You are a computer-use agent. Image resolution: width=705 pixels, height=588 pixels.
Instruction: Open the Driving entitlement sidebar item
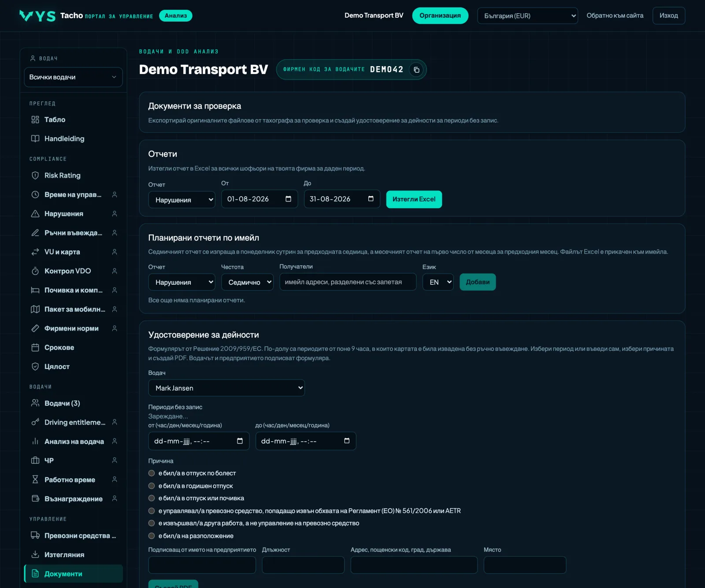pos(73,422)
